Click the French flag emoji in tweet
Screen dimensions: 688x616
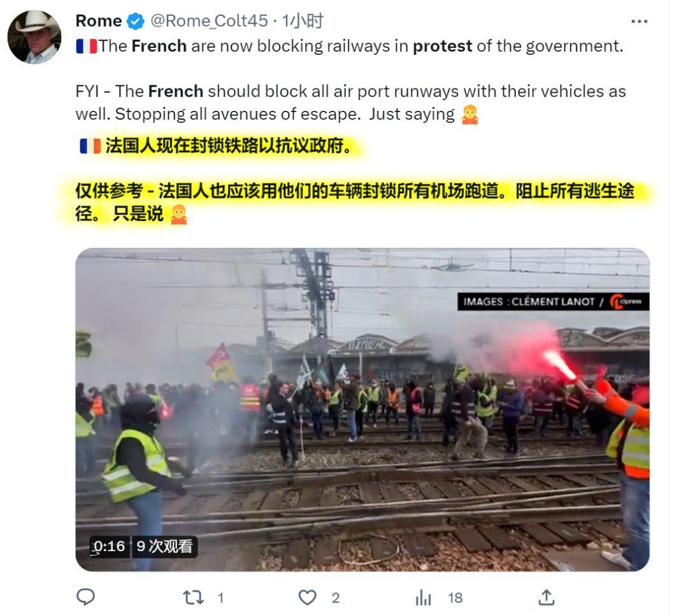87,46
